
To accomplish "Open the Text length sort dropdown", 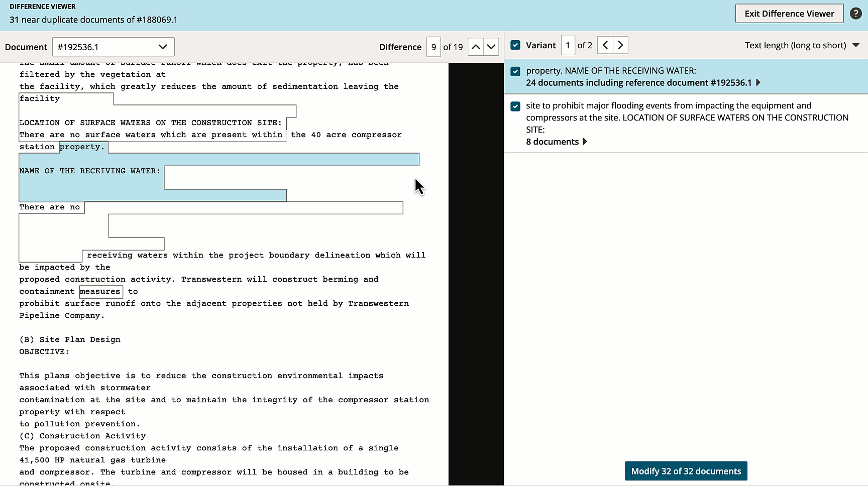I will (x=802, y=45).
